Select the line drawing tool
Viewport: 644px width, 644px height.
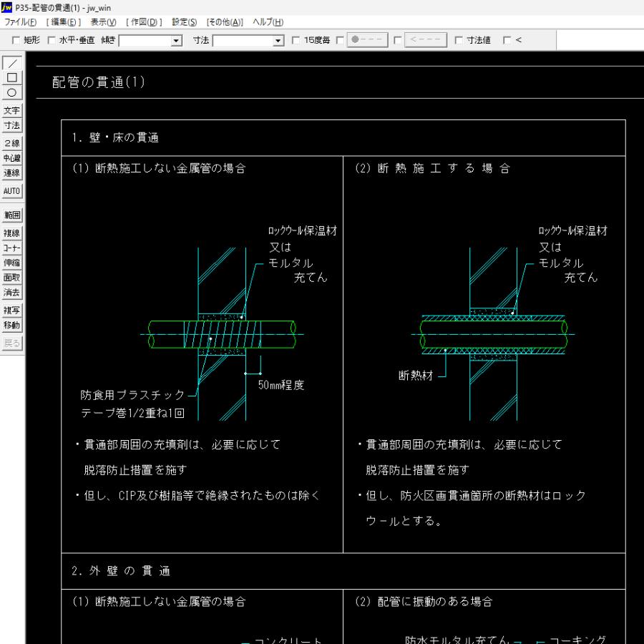pyautogui.click(x=12, y=63)
